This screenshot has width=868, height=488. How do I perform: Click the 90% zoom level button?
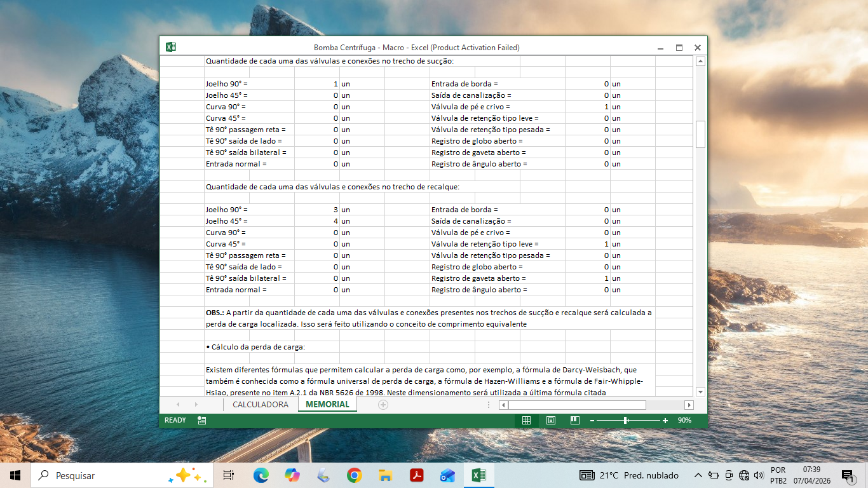684,421
